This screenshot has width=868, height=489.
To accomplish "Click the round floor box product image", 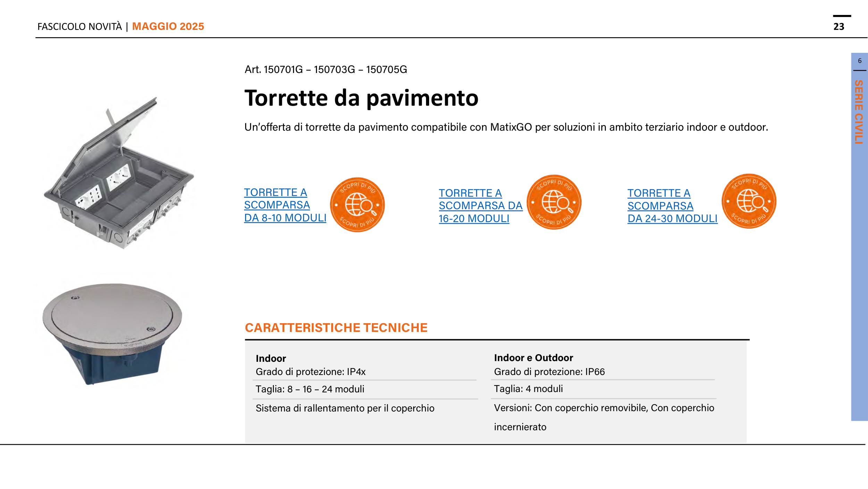I will (112, 333).
